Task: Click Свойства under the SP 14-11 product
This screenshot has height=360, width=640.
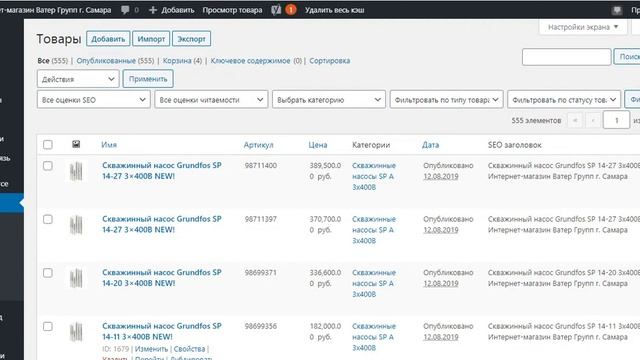Action: tap(189, 349)
